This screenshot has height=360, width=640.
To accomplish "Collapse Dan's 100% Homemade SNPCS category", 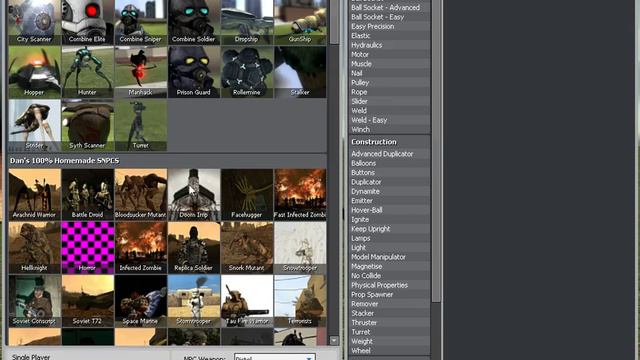I will point(167,160).
